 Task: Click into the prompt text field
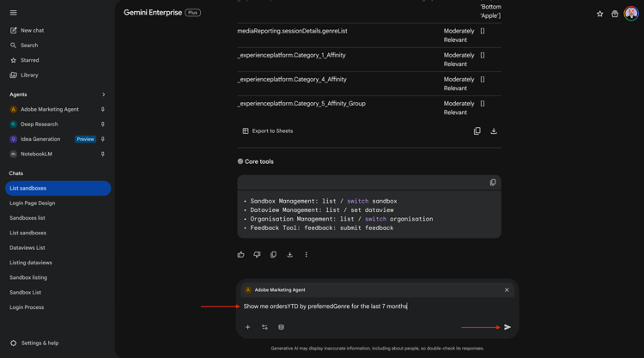point(369,306)
